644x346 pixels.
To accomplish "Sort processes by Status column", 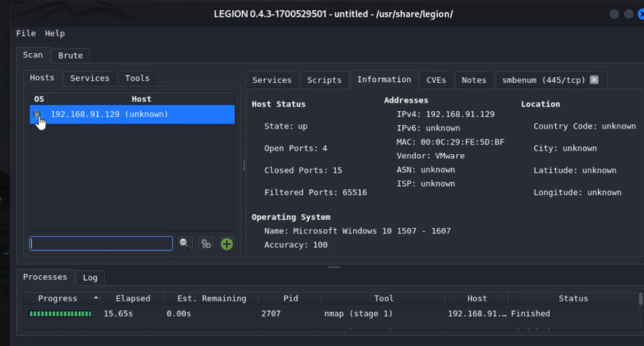I will click(x=573, y=298).
